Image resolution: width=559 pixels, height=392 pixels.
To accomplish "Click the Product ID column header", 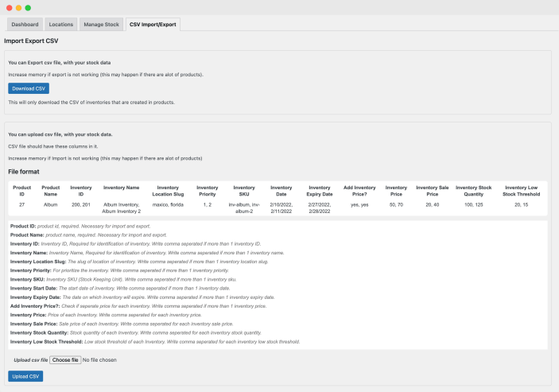I will (x=22, y=190).
